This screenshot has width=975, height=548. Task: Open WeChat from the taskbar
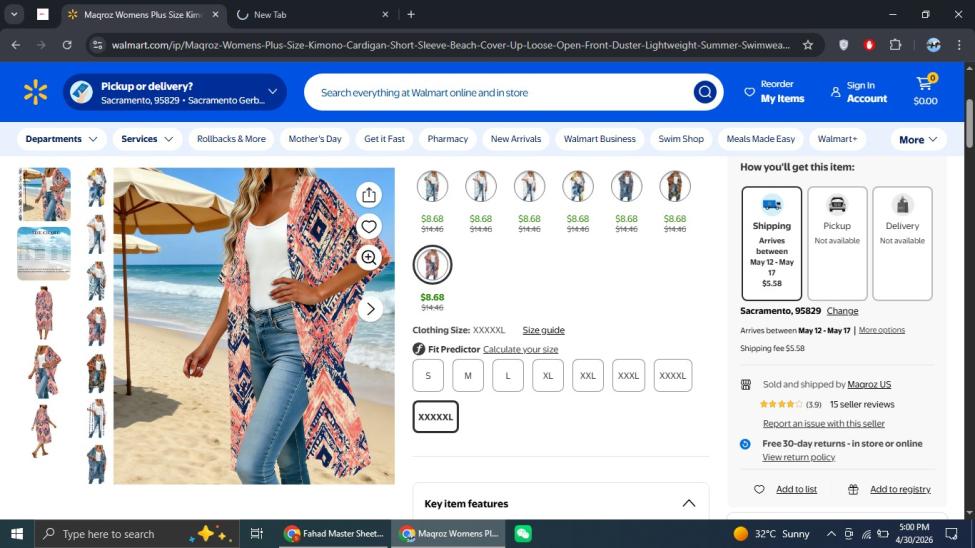(x=523, y=534)
